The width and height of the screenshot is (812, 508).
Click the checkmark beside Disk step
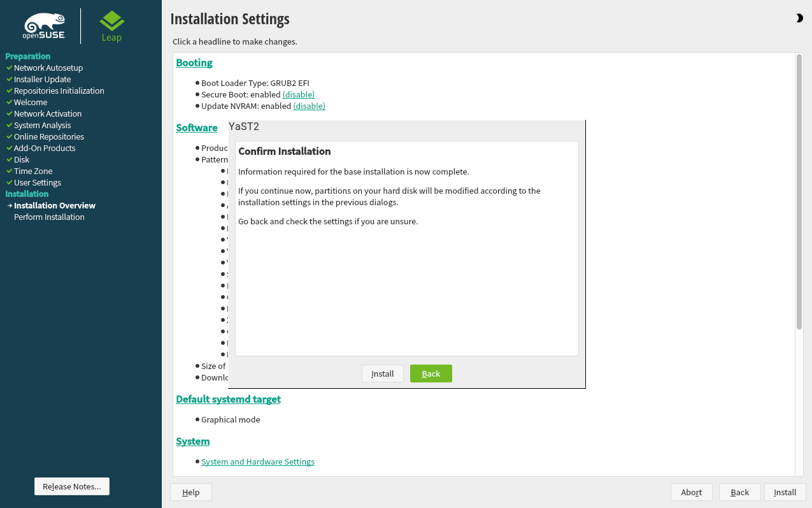tap(8, 159)
